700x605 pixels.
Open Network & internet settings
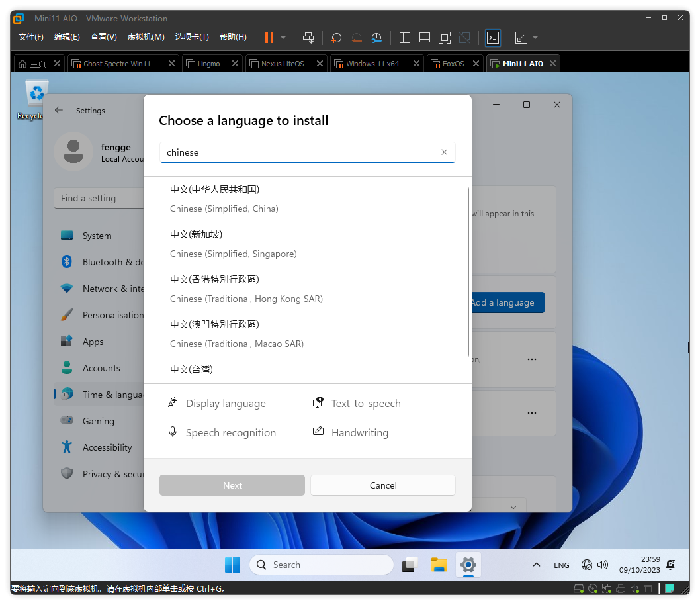[99, 289]
